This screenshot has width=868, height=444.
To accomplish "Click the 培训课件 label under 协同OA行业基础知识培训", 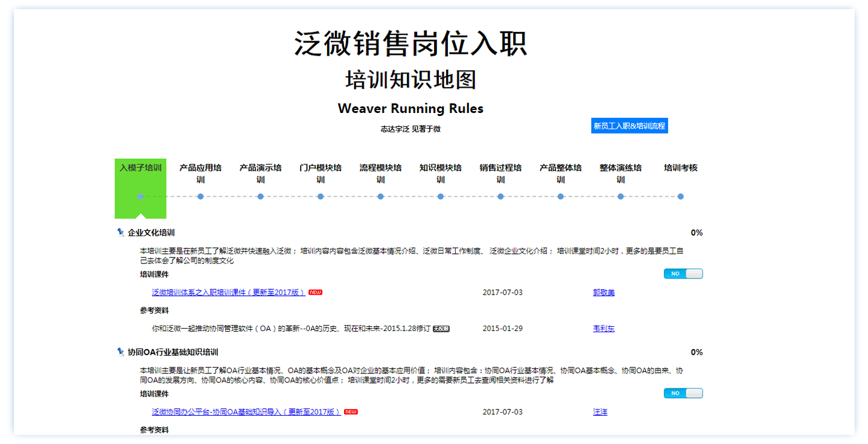I will tap(155, 394).
